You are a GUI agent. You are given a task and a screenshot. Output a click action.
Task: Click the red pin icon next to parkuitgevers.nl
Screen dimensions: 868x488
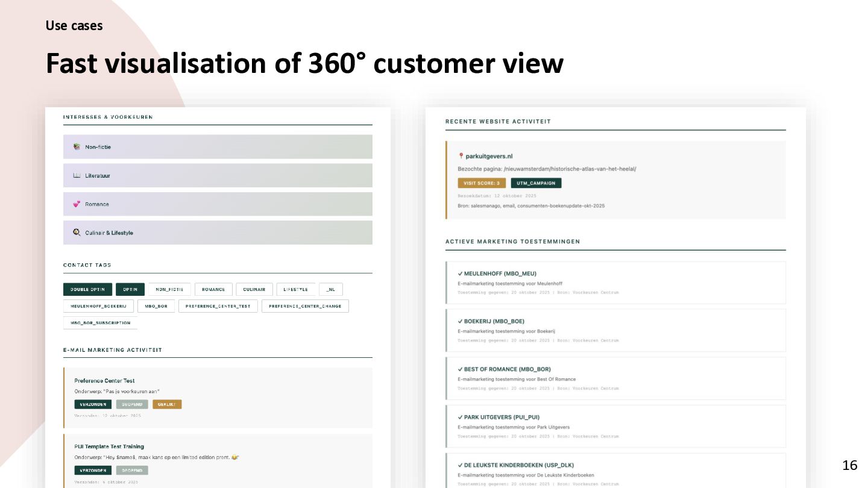(461, 156)
